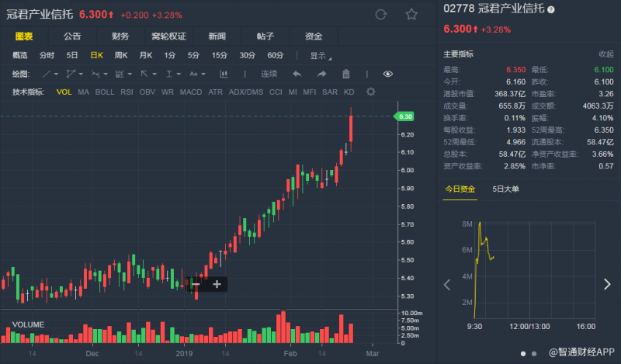Click the 6.30 current price marker

(404, 116)
